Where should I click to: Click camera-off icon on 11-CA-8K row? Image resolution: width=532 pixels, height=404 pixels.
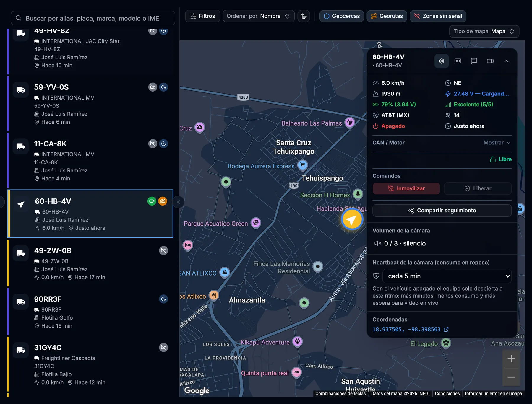(x=153, y=144)
